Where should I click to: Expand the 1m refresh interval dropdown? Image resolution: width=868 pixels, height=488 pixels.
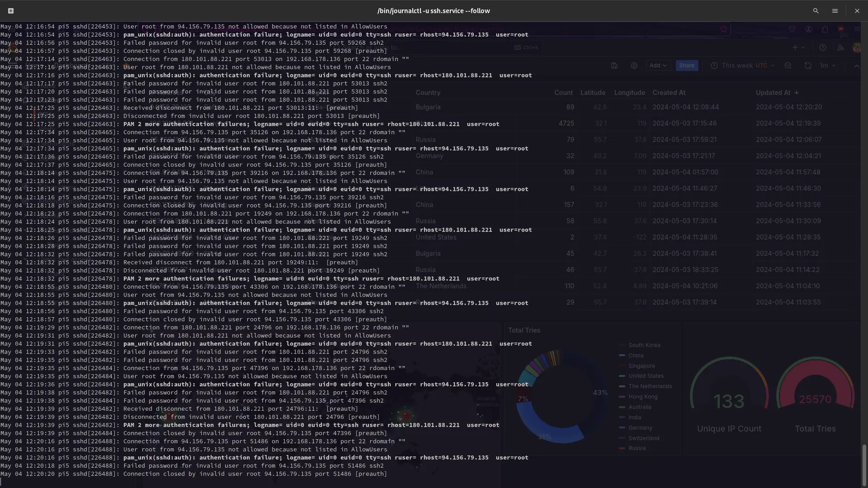click(x=827, y=66)
